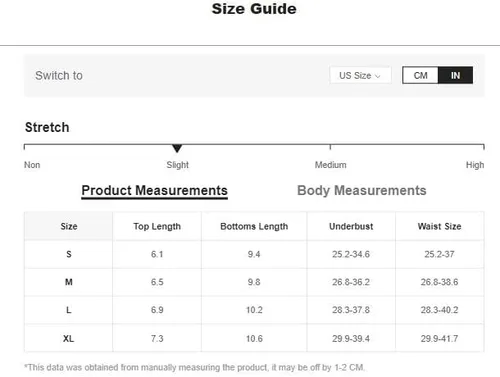500x377 pixels.
Task: Select the IN unit toggle
Action: coord(455,75)
